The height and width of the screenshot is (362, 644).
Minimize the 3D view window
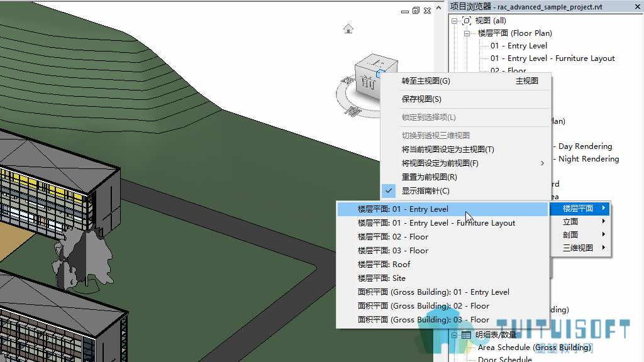click(x=405, y=11)
